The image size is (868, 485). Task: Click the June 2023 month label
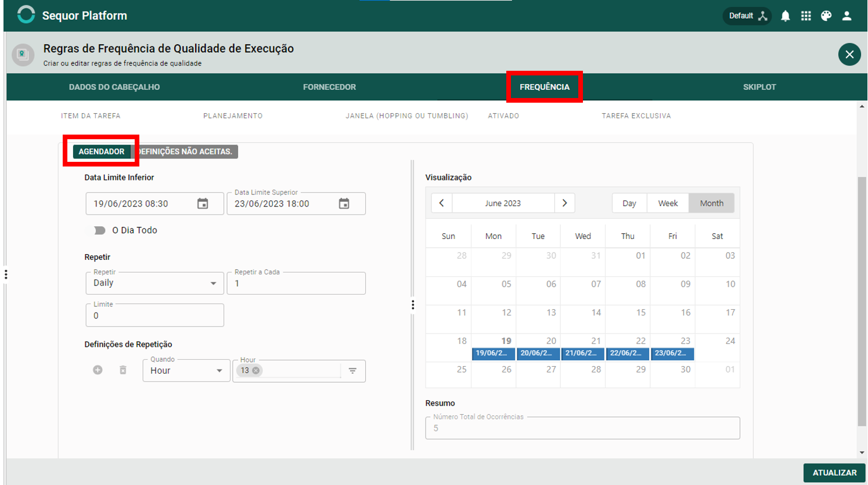pyautogui.click(x=503, y=203)
